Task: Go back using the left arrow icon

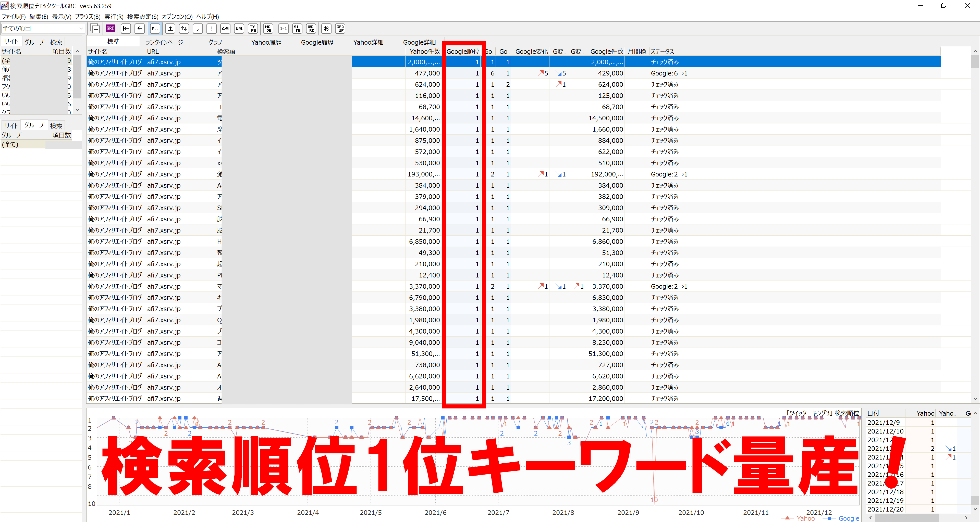Action: tap(140, 29)
